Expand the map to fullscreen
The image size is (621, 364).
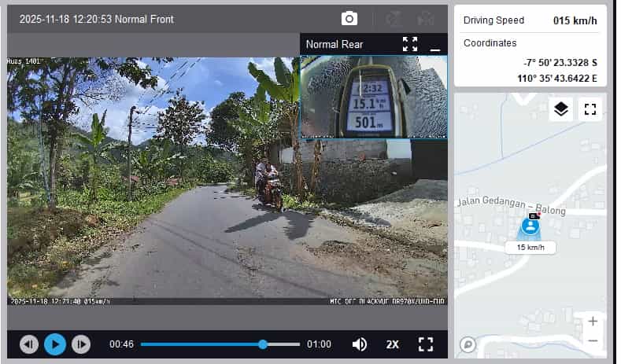coord(590,109)
